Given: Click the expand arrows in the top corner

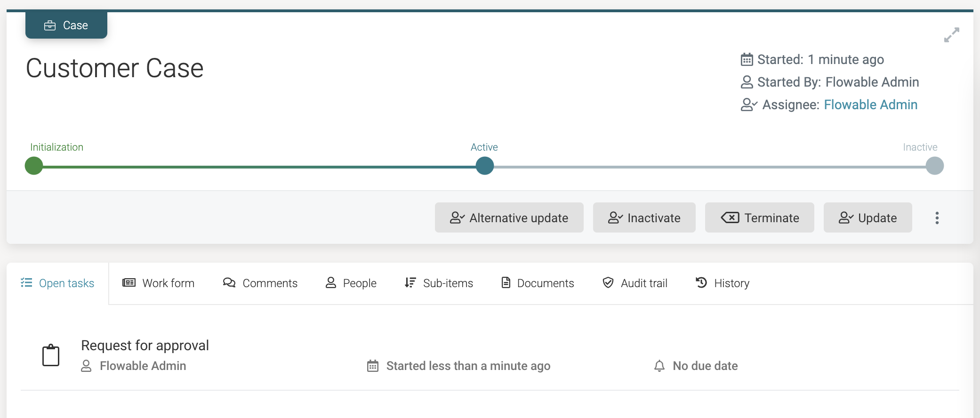Looking at the screenshot, I should (x=952, y=34).
